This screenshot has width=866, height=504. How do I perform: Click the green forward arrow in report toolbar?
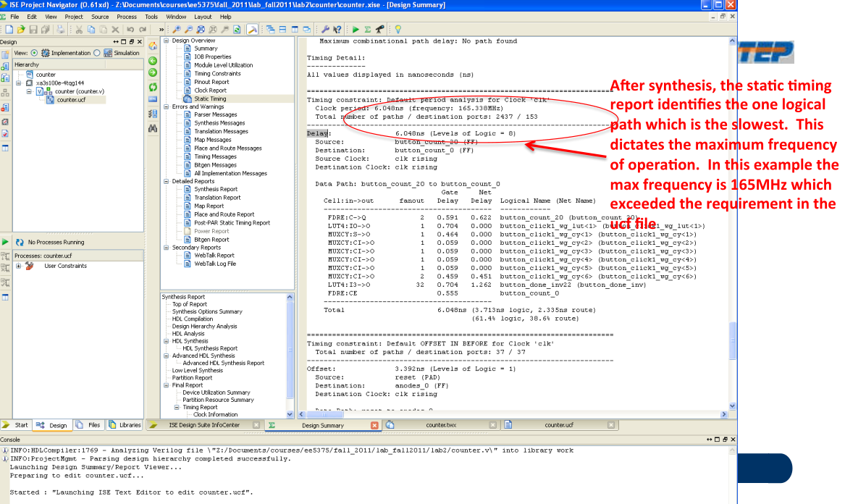pos(153,73)
